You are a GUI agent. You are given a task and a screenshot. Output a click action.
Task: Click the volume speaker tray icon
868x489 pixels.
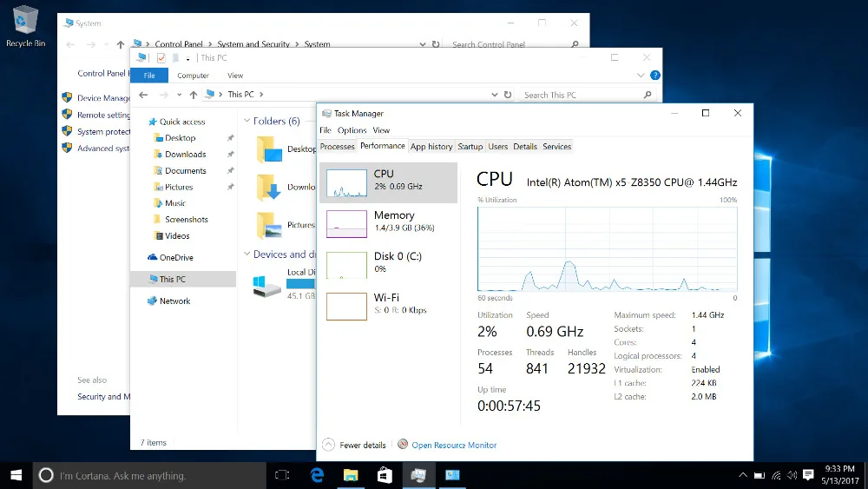[x=792, y=475]
